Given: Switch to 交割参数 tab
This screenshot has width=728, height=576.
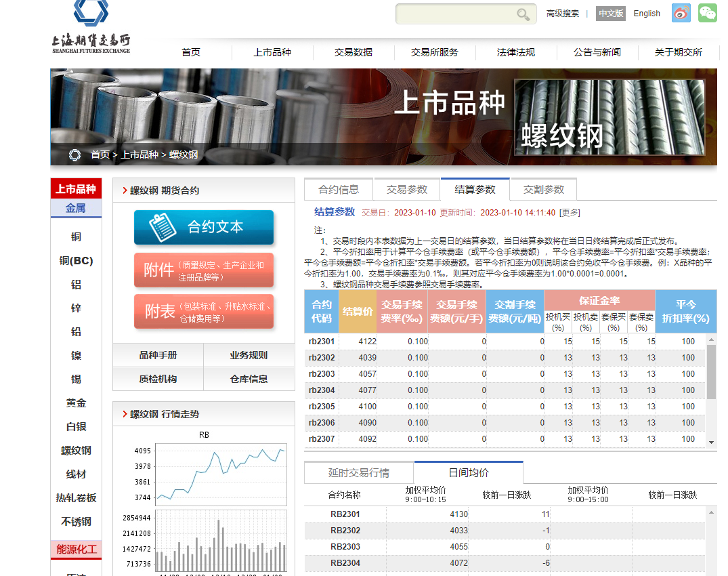Looking at the screenshot, I should (543, 189).
